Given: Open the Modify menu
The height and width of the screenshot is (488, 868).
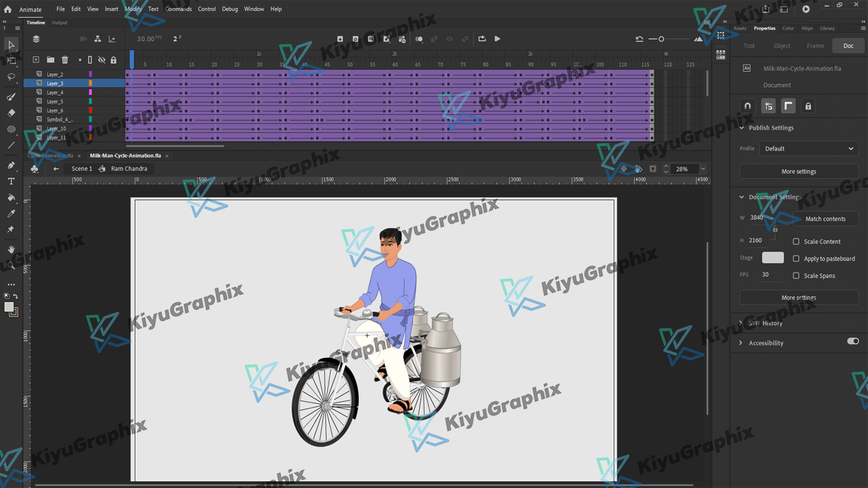Looking at the screenshot, I should point(133,9).
